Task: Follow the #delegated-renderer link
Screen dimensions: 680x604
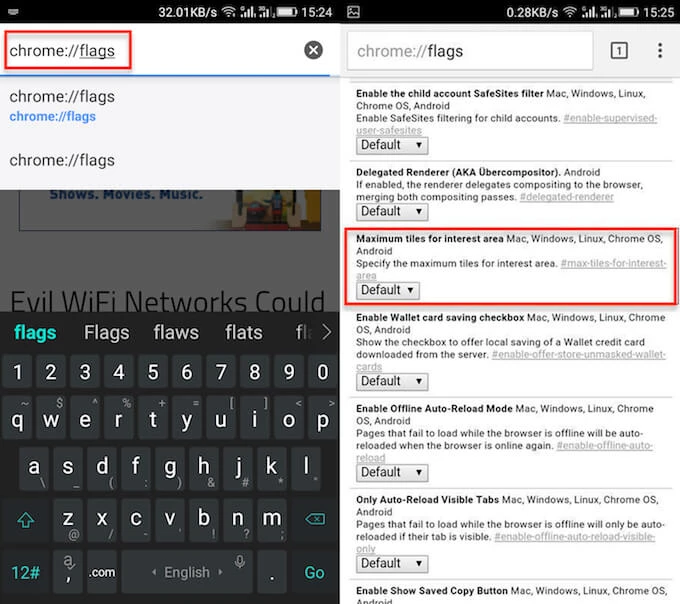Action: coord(567,197)
